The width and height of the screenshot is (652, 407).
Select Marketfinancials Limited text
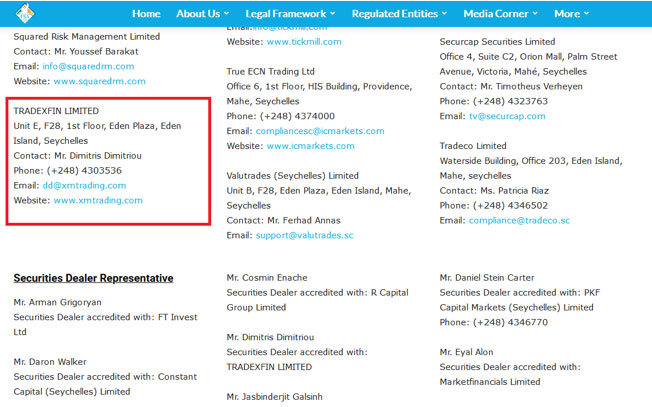click(490, 382)
